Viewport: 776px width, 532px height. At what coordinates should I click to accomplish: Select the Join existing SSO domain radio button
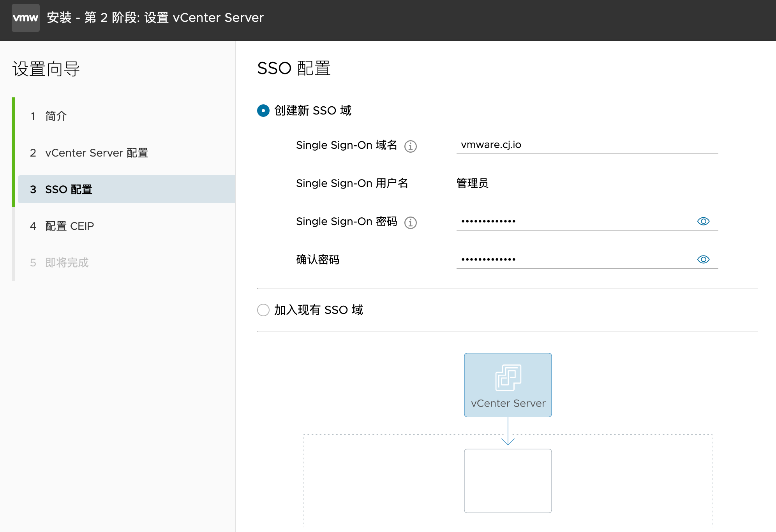263,310
